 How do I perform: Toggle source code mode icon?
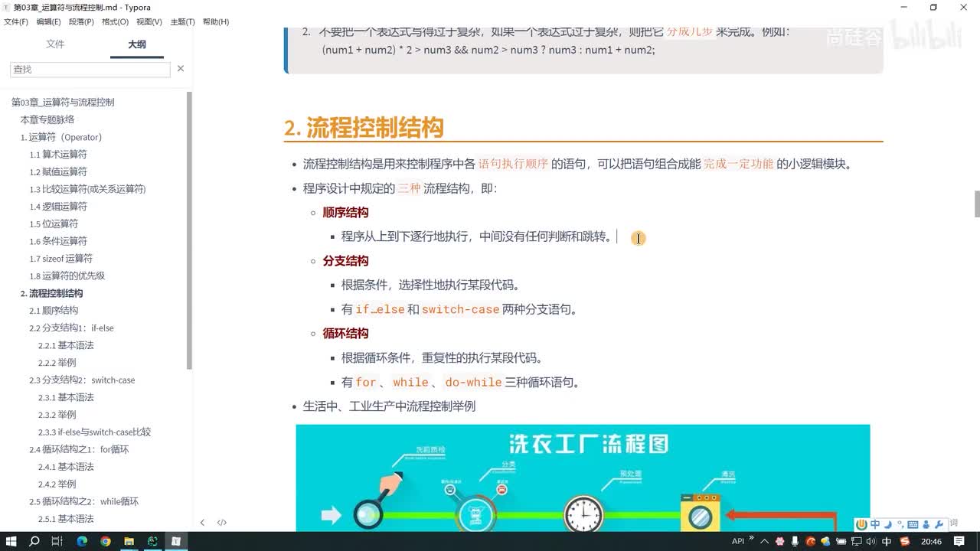(222, 523)
